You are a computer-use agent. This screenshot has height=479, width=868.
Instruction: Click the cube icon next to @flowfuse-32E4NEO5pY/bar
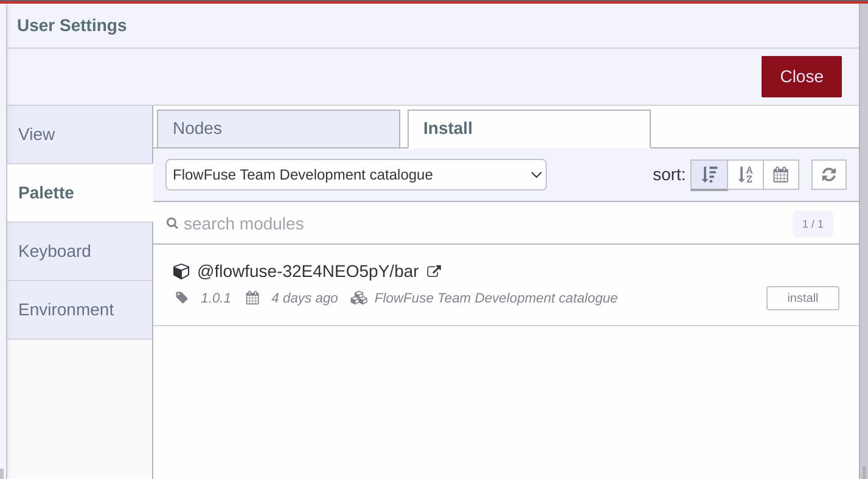(x=181, y=271)
